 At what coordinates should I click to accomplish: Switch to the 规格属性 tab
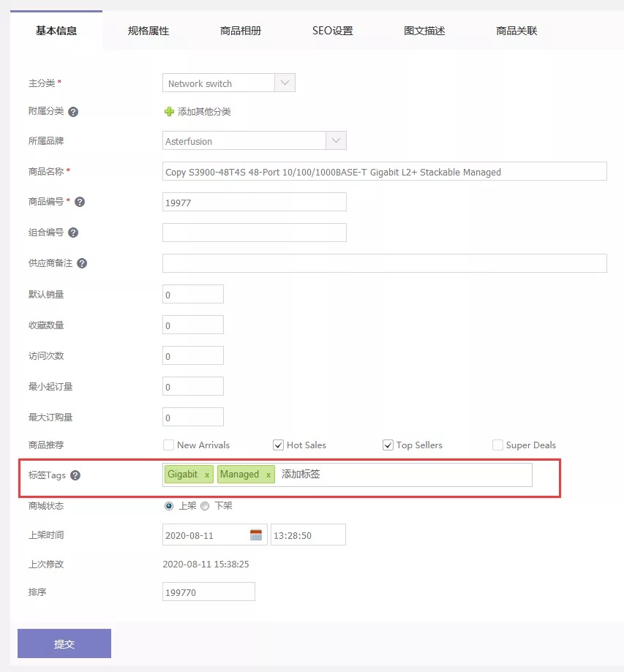coord(149,31)
